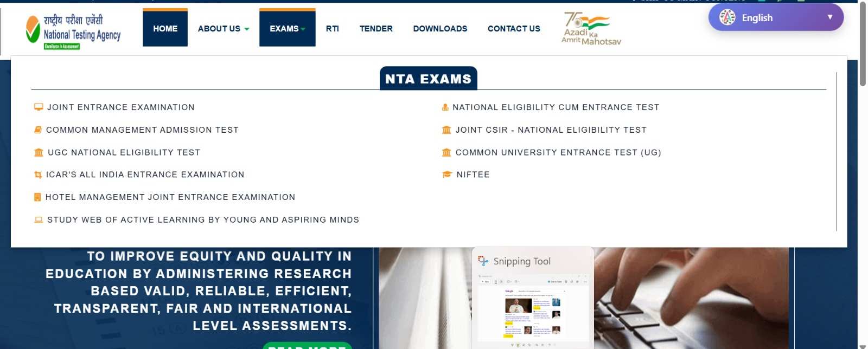This screenshot has width=868, height=349.
Task: Click the institution icon beside UGC National Eligibility Test
Action: [39, 152]
